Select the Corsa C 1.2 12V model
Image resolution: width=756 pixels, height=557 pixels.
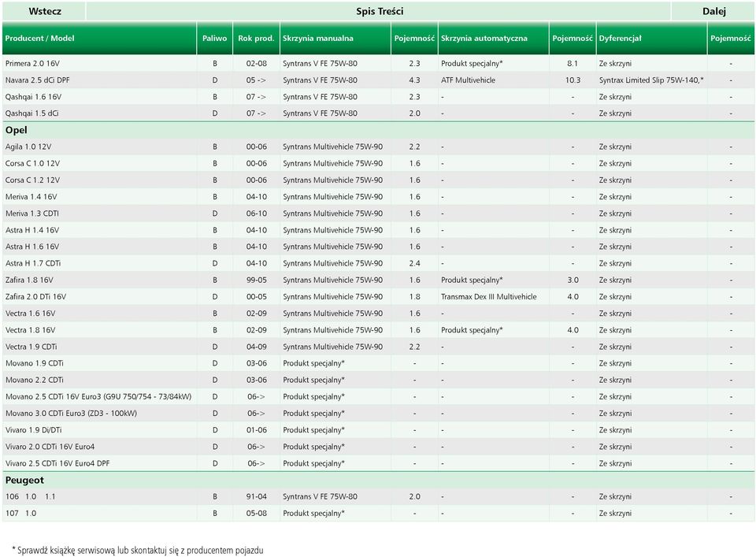tap(33, 180)
